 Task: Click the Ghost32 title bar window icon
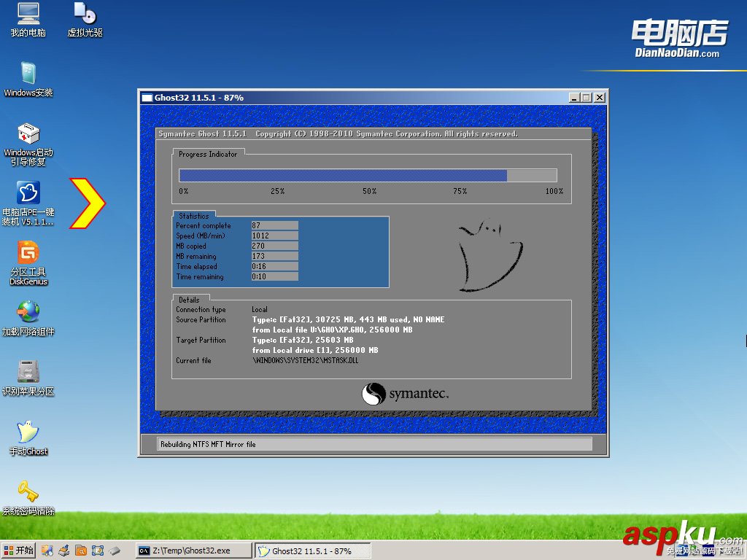coord(147,98)
